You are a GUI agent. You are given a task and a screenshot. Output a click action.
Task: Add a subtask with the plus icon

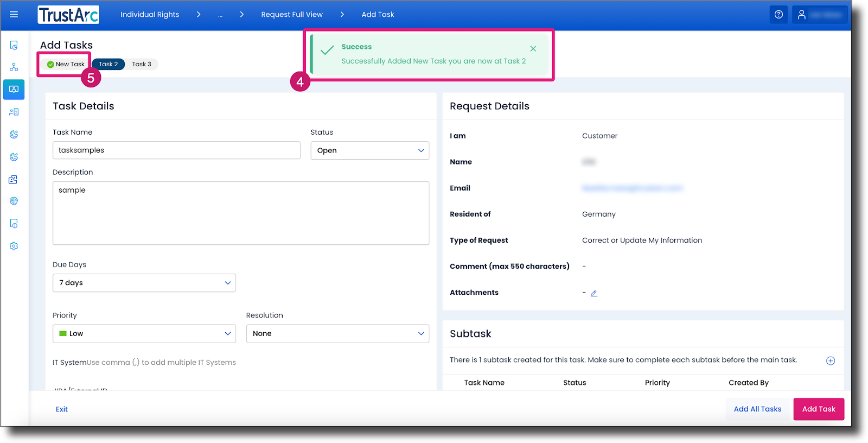coord(831,360)
